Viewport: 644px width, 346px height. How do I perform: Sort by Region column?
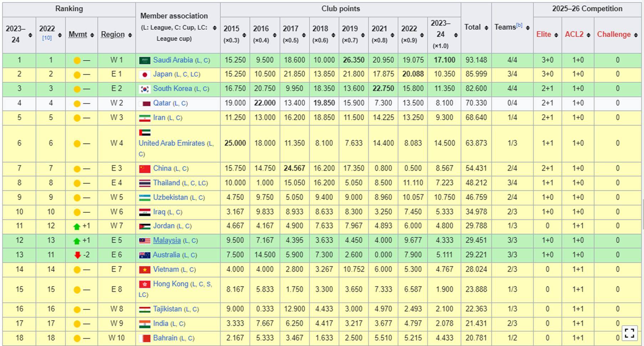(130, 35)
